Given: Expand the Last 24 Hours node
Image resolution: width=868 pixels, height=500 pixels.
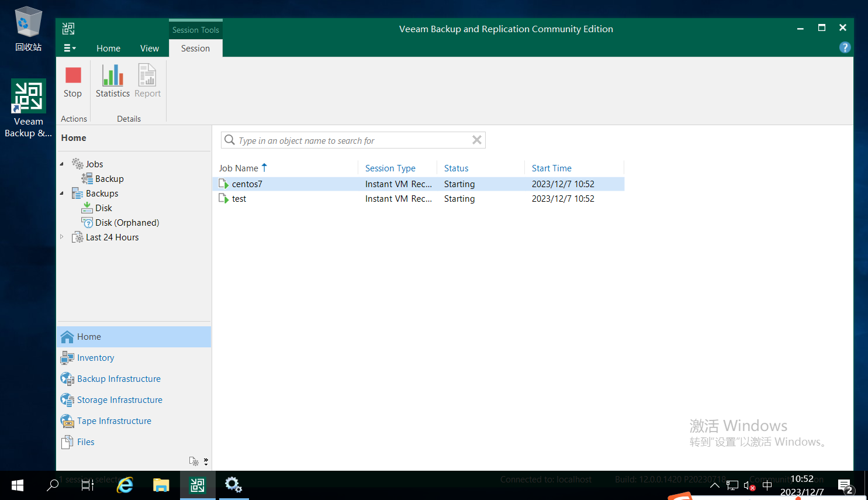Looking at the screenshot, I should pos(62,237).
